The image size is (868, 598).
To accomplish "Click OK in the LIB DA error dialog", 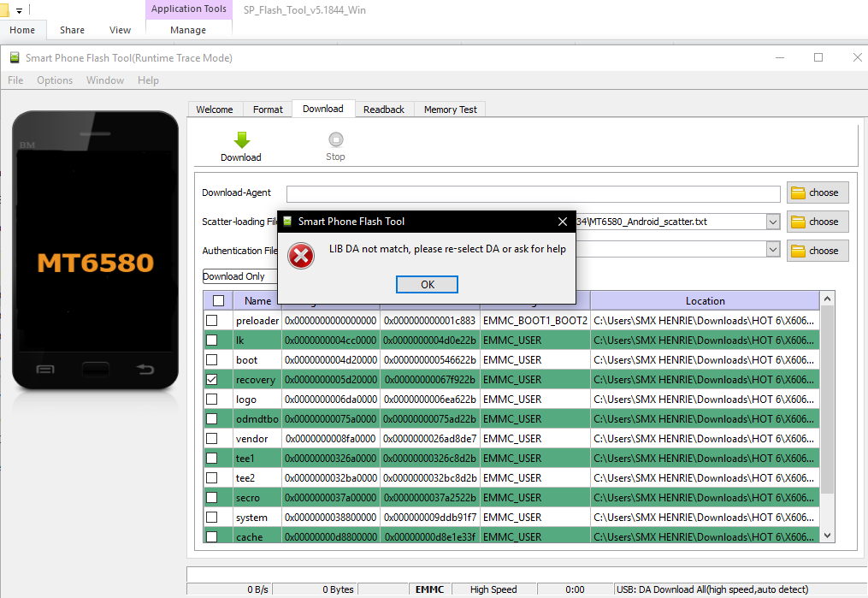I will coord(427,285).
